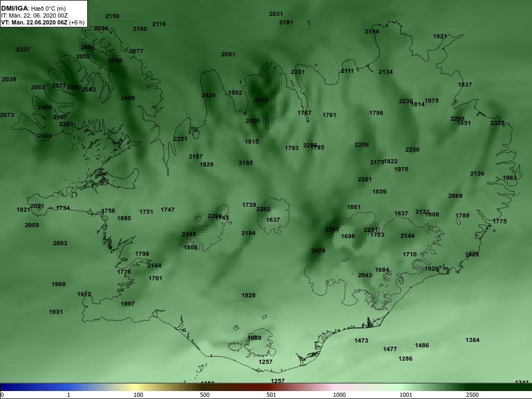Click the map value 2111
The width and height of the screenshot is (532, 399).
pyautogui.click(x=347, y=71)
